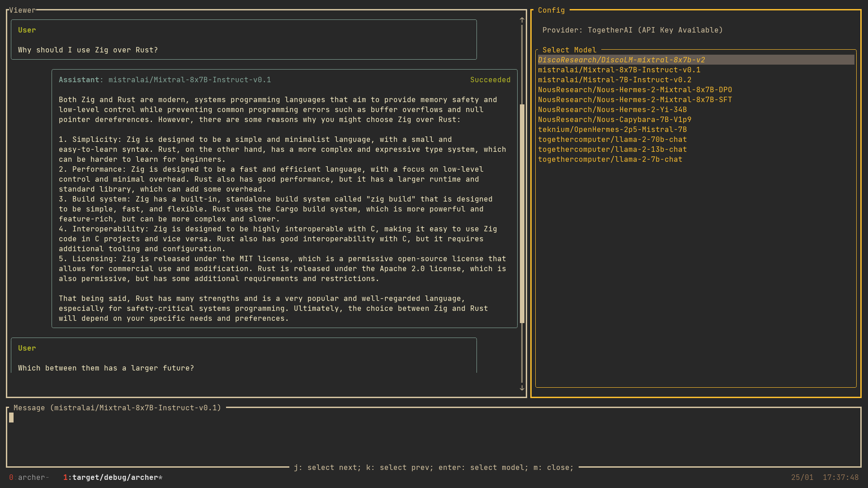The width and height of the screenshot is (868, 488).
Task: Click the viewer scroll up arrow
Action: pyautogui.click(x=522, y=20)
